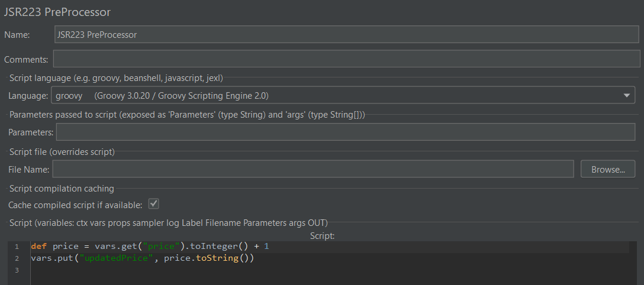Click line number 3 in script gutter

[x=17, y=270]
